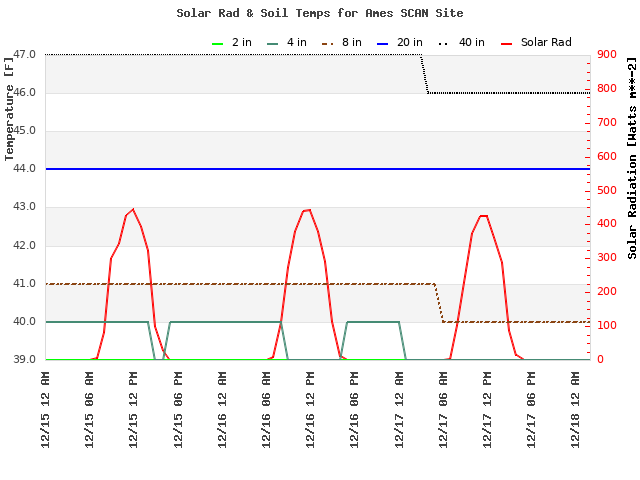Click the Temperature [F] axis label
Screen dimensions: 640x480
coord(10,108)
